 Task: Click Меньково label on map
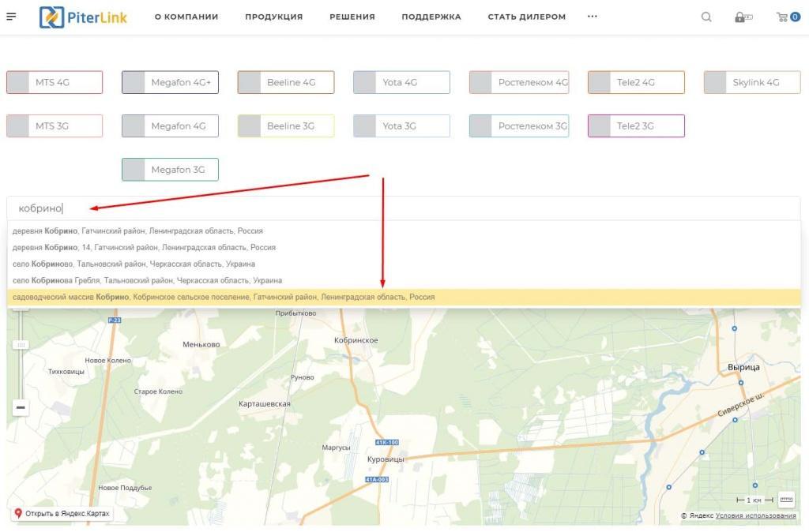[201, 344]
